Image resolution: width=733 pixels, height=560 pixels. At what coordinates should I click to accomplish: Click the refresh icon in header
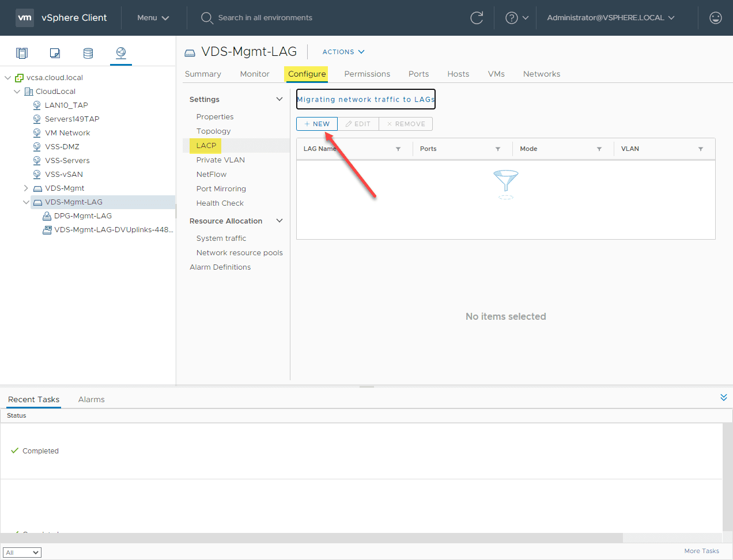[x=477, y=18]
